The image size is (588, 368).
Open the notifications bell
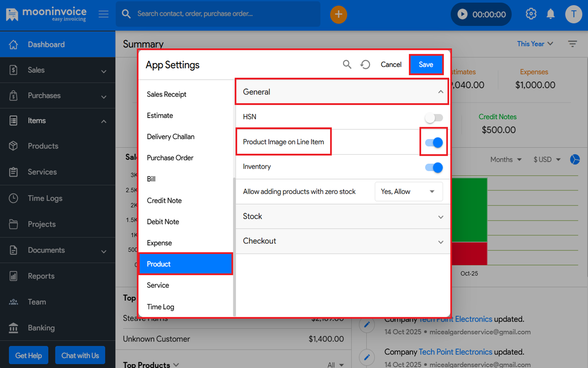(x=550, y=14)
